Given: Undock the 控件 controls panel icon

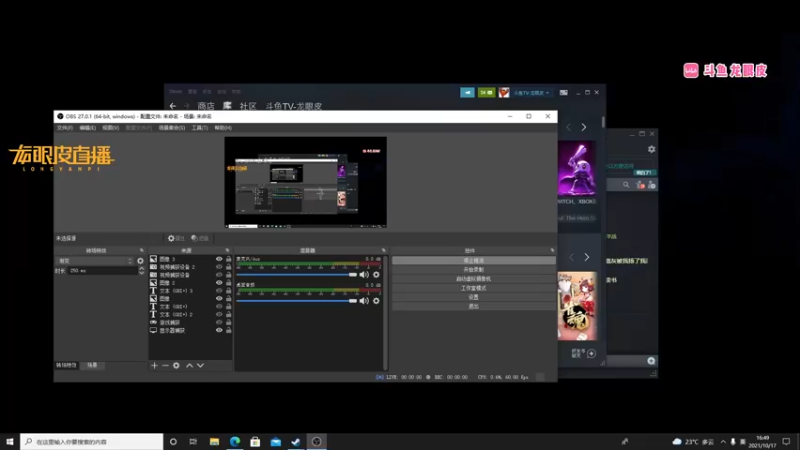Looking at the screenshot, I should [552, 251].
